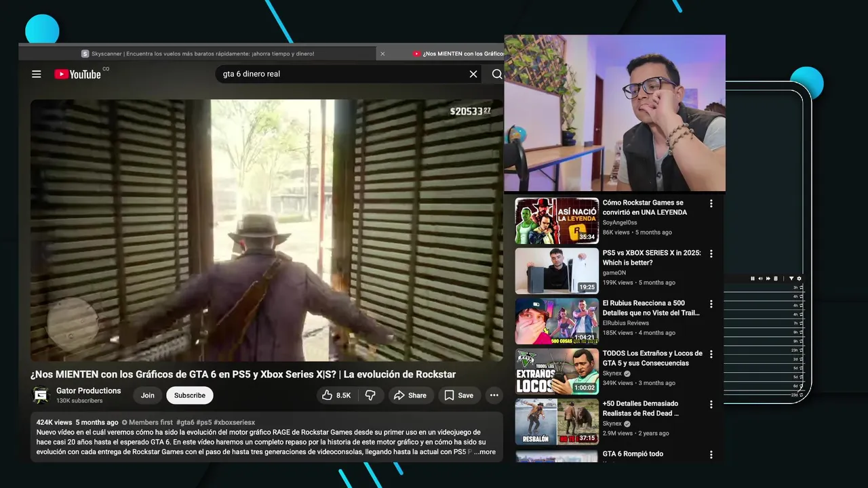
Task: Open 'Cómo Rockstar Games se convirtió' video title
Action: pyautogui.click(x=645, y=207)
